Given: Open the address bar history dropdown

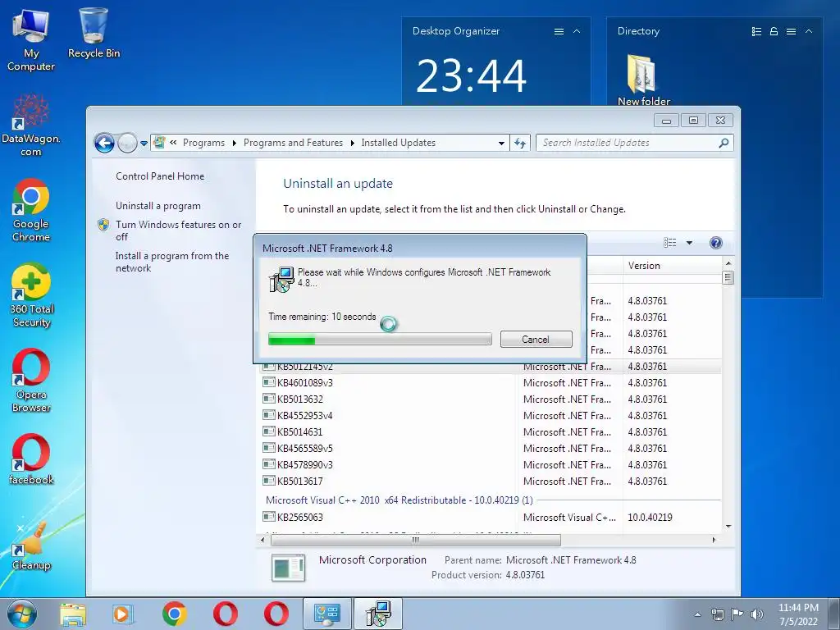Looking at the screenshot, I should [x=501, y=143].
